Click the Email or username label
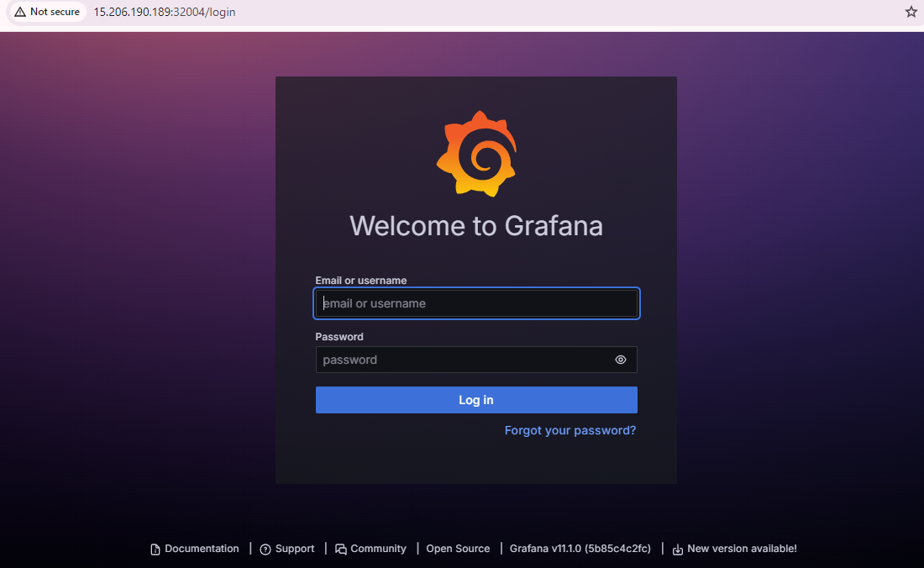Screen dimensions: 924x568 [360, 281]
